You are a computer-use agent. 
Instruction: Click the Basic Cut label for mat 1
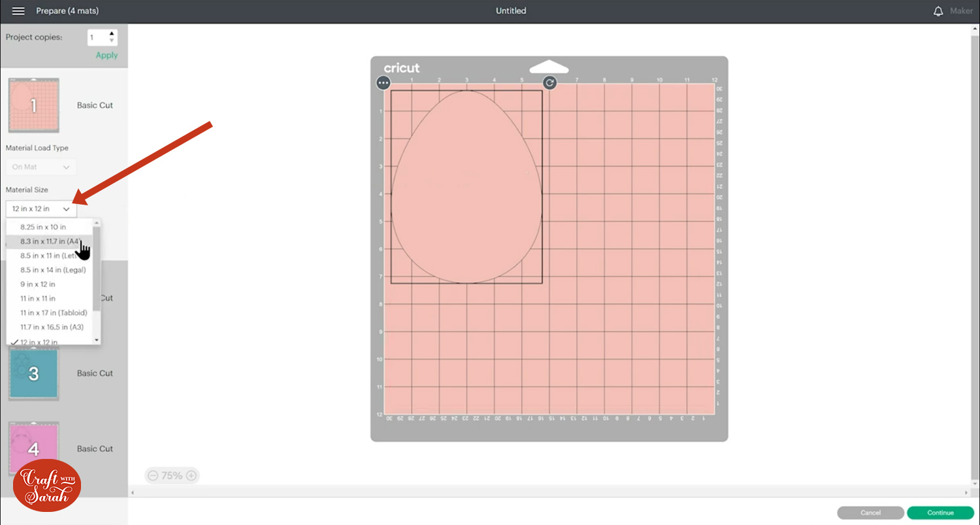(95, 105)
